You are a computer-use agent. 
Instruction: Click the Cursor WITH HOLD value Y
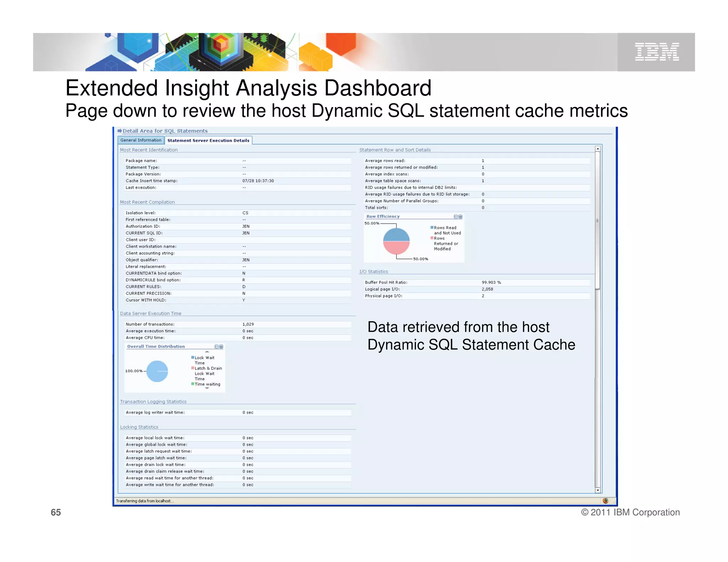(x=244, y=300)
